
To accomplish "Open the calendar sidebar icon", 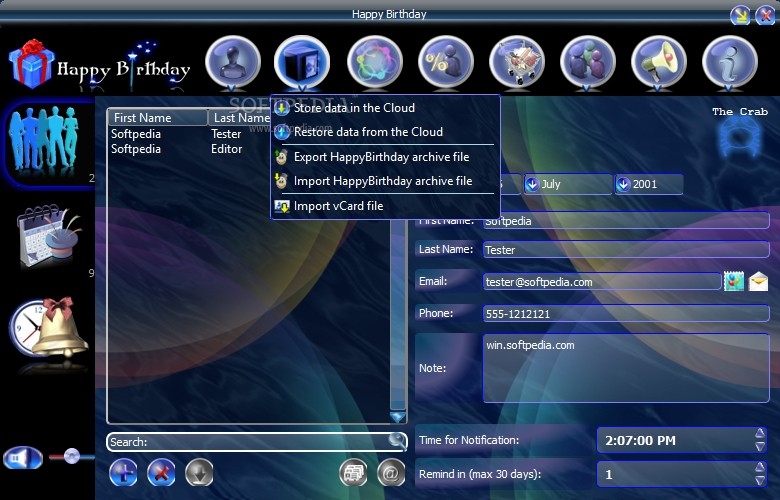I will pos(48,236).
